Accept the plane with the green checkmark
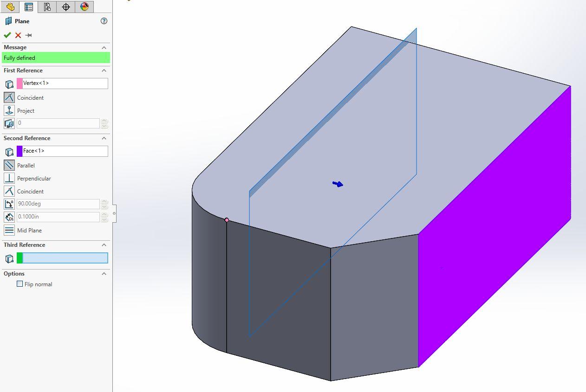The width and height of the screenshot is (586, 392). pyautogui.click(x=7, y=35)
